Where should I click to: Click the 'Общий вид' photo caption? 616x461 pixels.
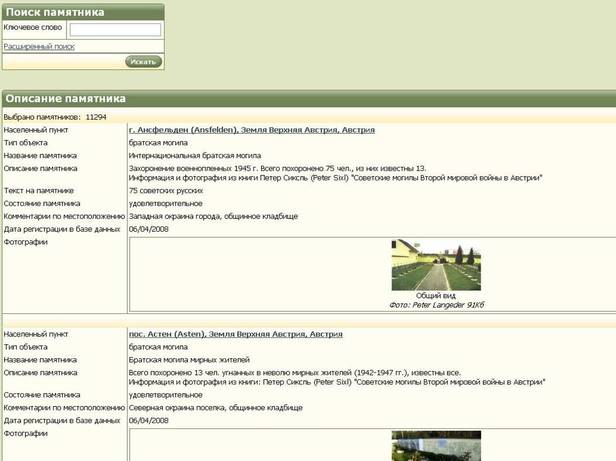[x=436, y=296]
